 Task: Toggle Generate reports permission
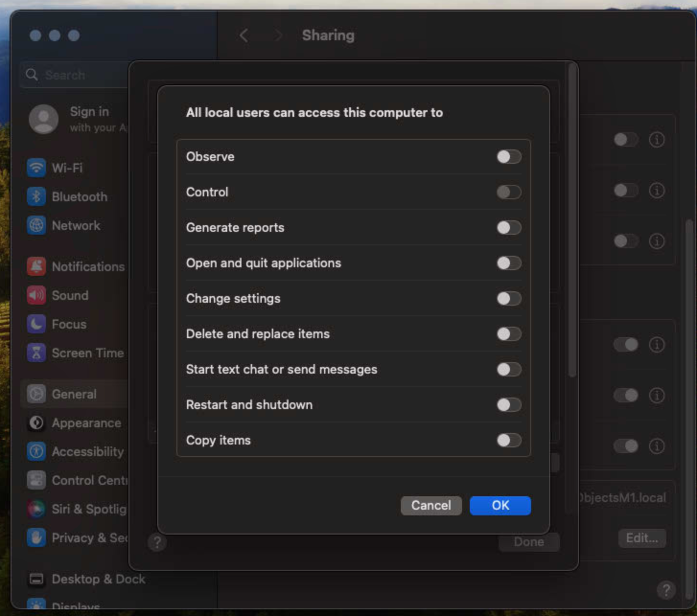coord(509,228)
